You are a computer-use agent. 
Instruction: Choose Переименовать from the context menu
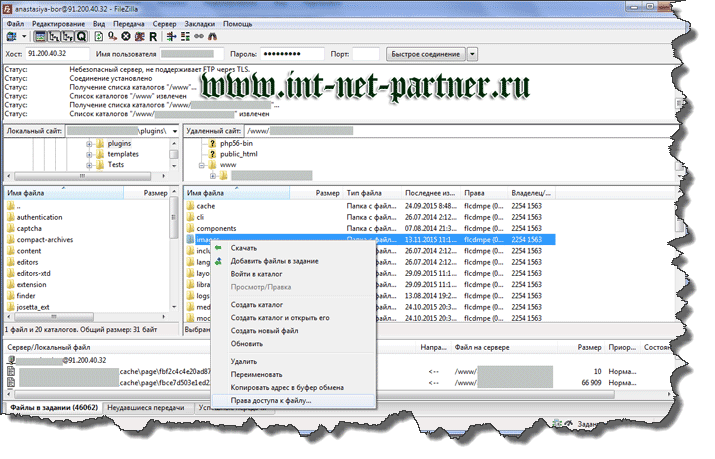pos(294,375)
